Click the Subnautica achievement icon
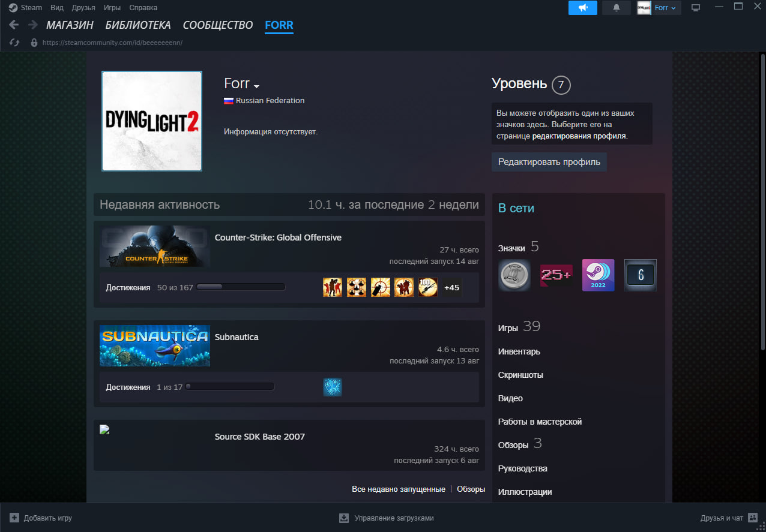 click(333, 387)
